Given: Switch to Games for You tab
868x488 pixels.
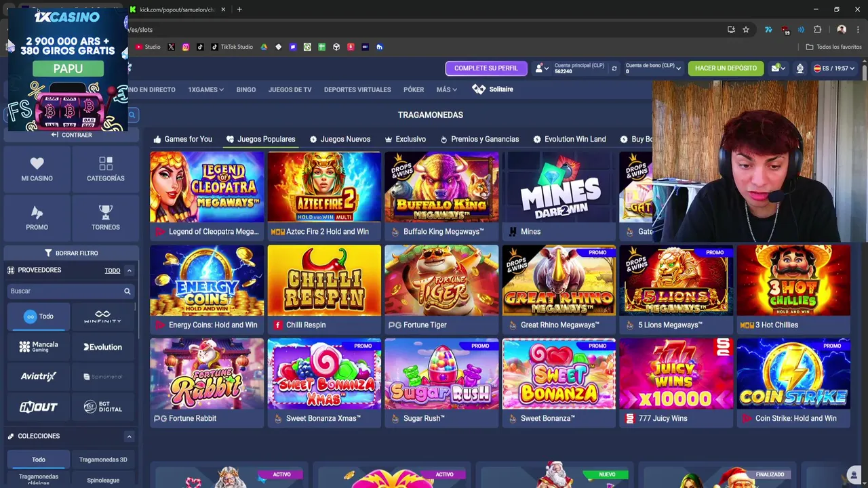Looking at the screenshot, I should click(182, 139).
